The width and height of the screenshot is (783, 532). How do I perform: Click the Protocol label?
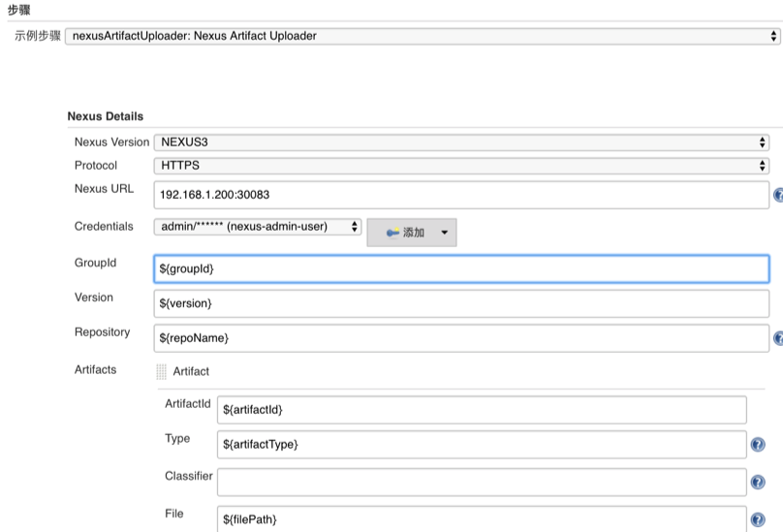96,166
